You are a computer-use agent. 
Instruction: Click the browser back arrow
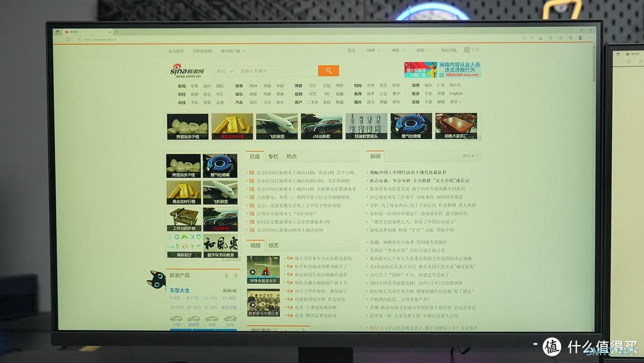tap(58, 39)
